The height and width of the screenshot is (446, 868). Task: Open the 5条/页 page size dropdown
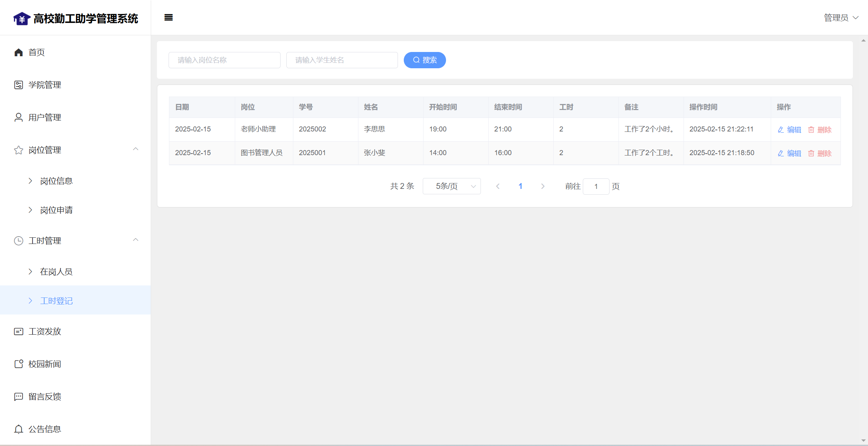pyautogui.click(x=451, y=186)
